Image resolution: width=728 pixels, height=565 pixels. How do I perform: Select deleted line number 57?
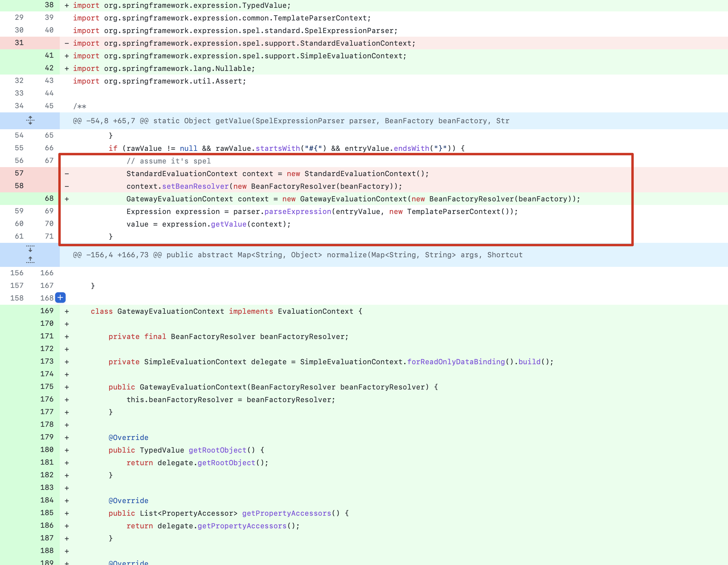pyautogui.click(x=19, y=173)
